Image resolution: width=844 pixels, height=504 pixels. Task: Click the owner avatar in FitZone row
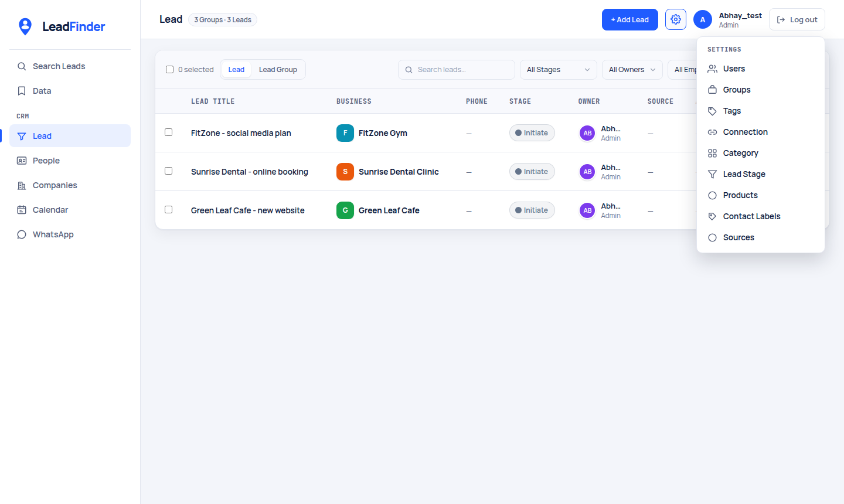tap(587, 133)
